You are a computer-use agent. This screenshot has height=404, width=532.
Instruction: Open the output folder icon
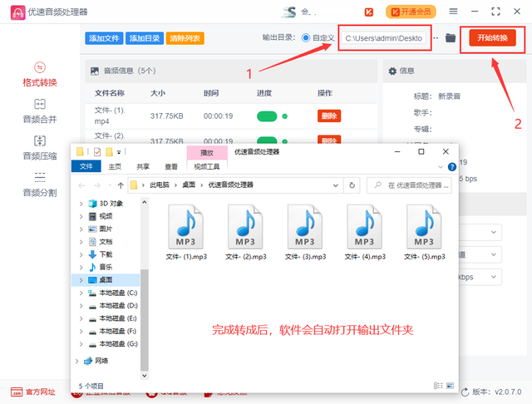[x=451, y=38]
